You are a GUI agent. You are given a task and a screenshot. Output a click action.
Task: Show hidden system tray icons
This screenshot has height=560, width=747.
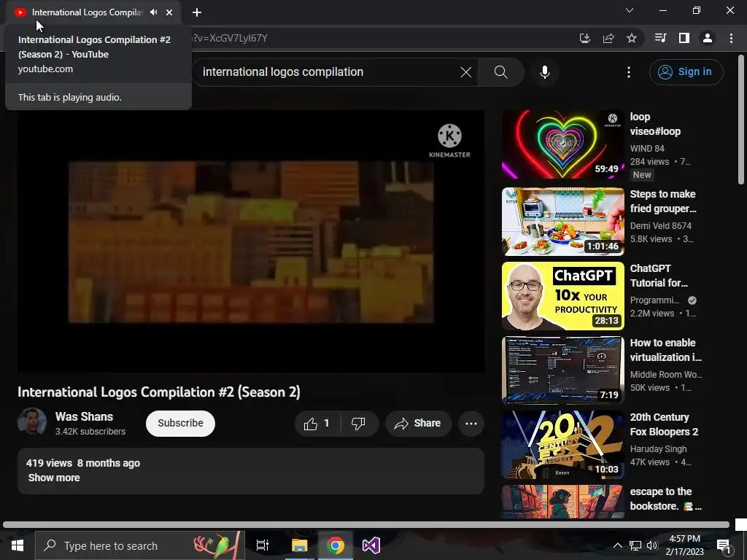617,545
